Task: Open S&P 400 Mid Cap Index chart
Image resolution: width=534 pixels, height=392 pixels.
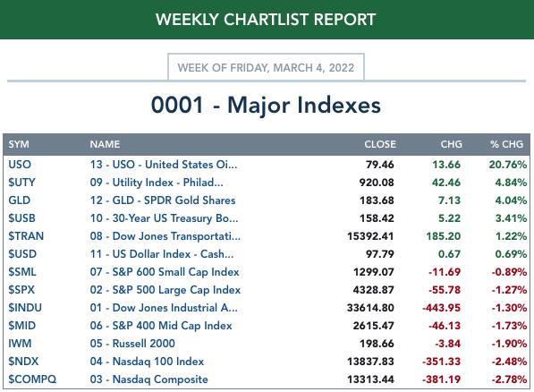Action: coord(161,326)
